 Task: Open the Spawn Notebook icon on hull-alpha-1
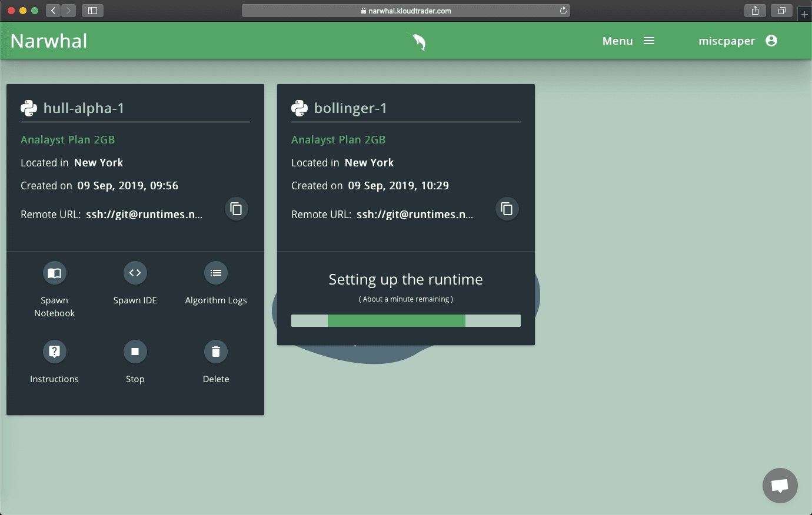pos(54,273)
